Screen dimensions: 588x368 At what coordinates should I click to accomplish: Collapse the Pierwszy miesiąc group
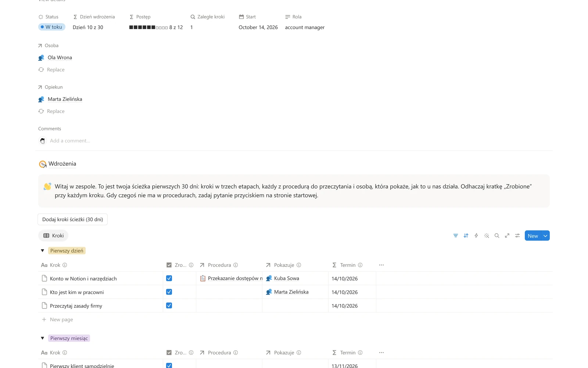click(x=42, y=338)
